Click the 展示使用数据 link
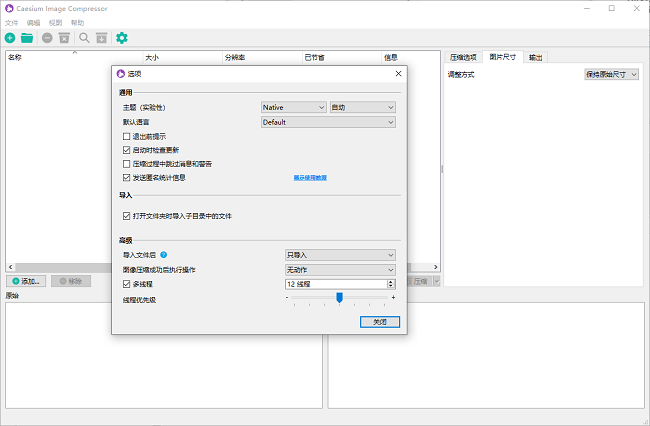650x426 pixels. tap(310, 178)
